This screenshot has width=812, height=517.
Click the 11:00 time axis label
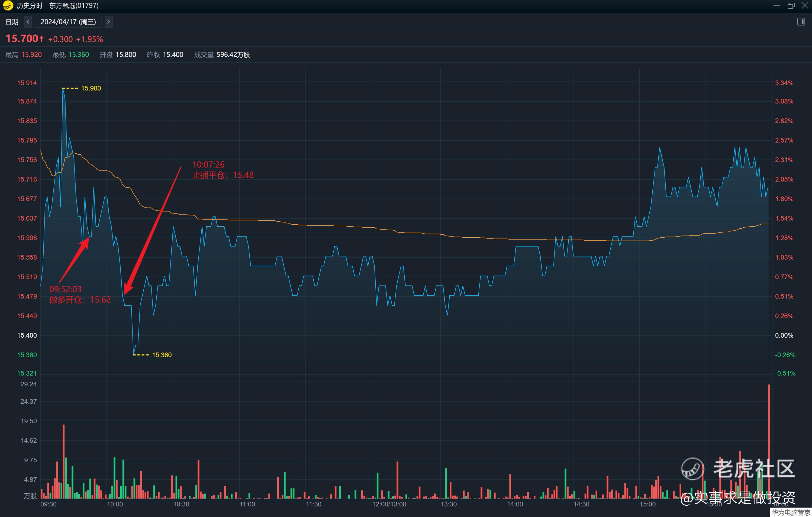247,505
